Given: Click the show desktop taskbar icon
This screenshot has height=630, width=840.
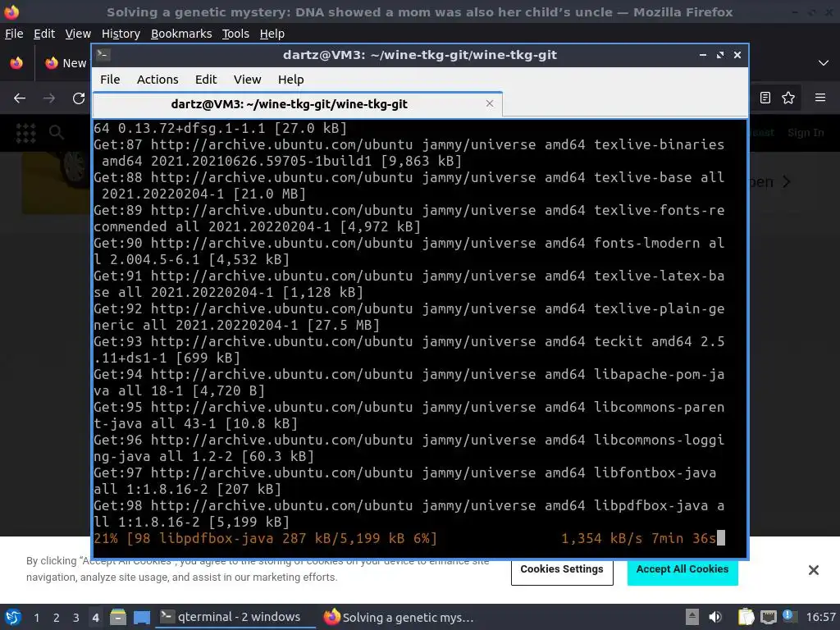Looking at the screenshot, I should pyautogui.click(x=142, y=617).
